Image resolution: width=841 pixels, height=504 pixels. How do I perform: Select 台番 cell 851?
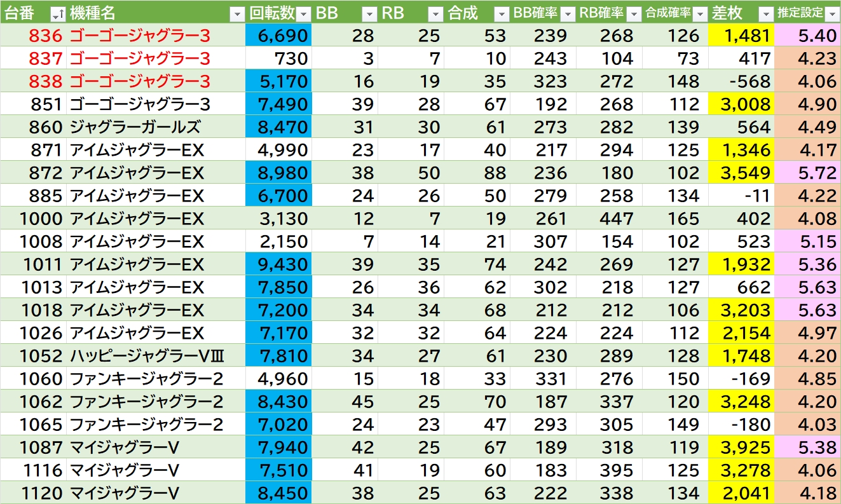33,104
